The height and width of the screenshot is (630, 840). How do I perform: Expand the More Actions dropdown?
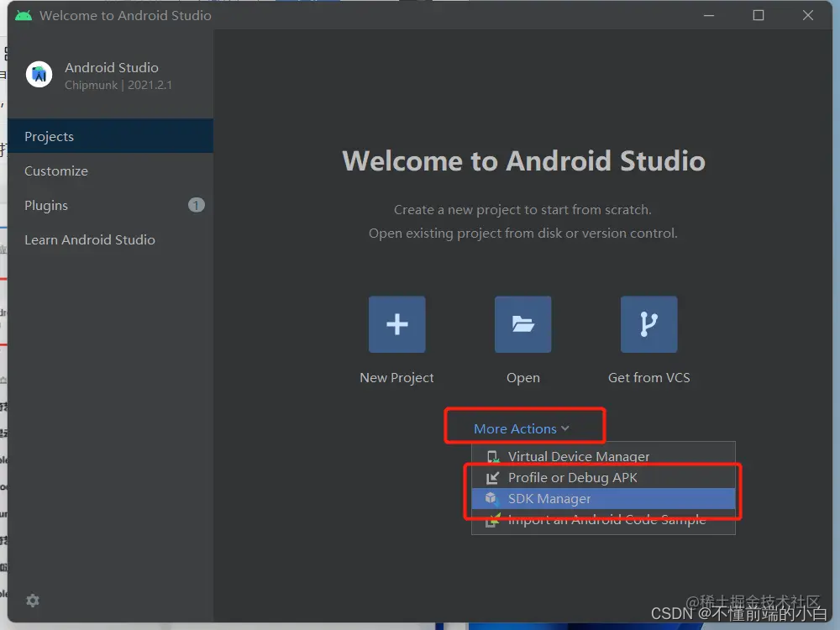[x=522, y=428]
